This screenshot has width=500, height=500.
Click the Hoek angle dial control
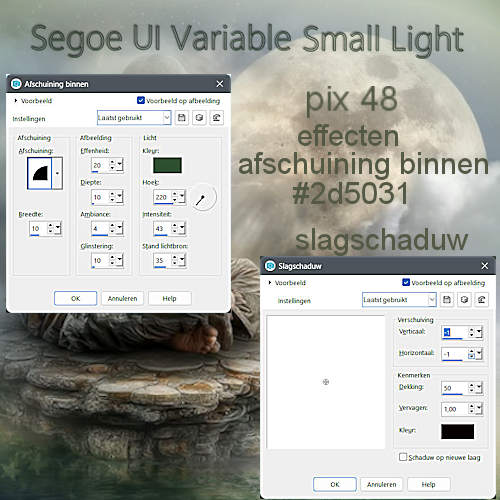coord(203,197)
